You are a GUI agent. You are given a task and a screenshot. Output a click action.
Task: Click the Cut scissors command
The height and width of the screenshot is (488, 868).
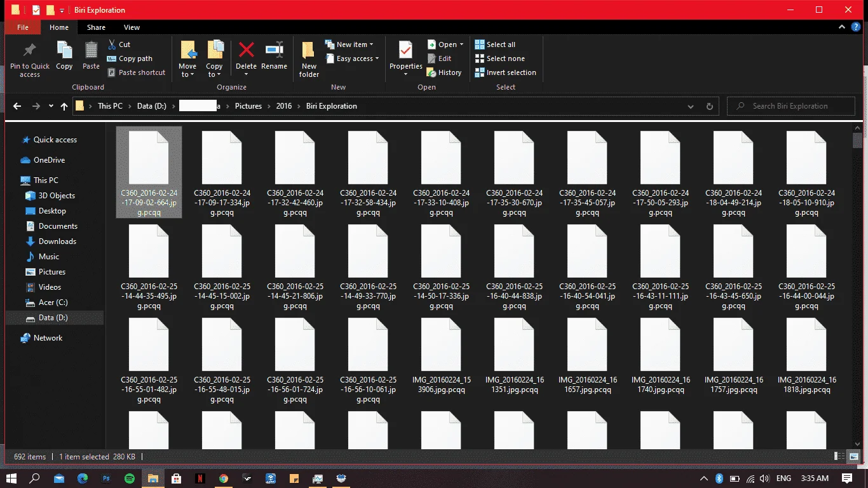coord(119,44)
